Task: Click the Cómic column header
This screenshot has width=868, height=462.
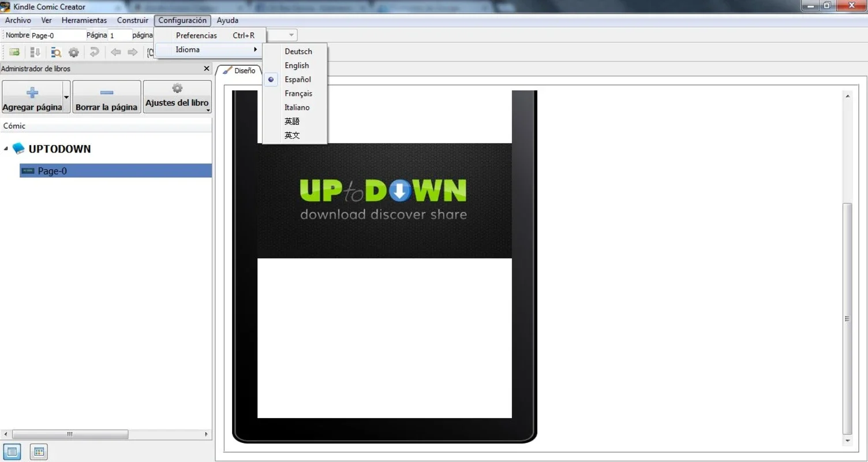Action: 106,126
